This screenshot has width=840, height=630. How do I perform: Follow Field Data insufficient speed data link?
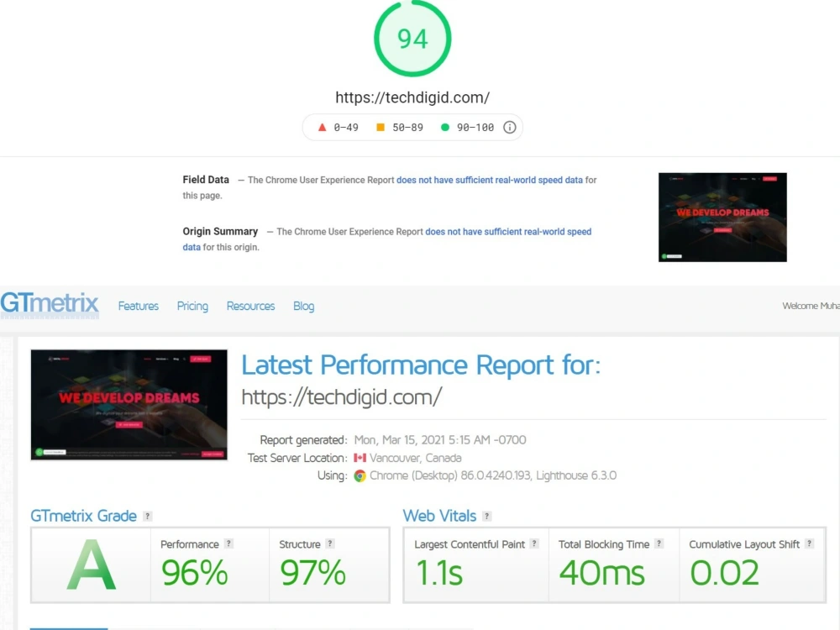490,180
